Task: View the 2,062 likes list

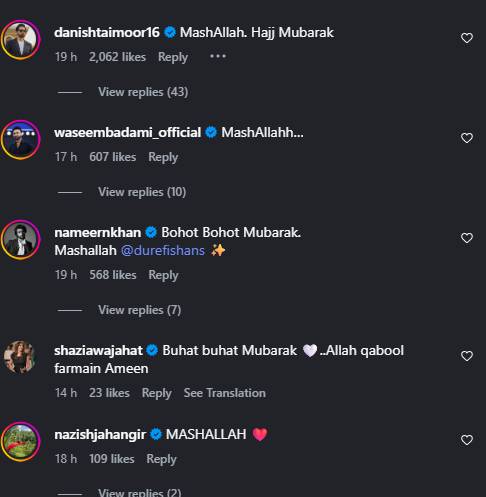Action: coord(117,57)
